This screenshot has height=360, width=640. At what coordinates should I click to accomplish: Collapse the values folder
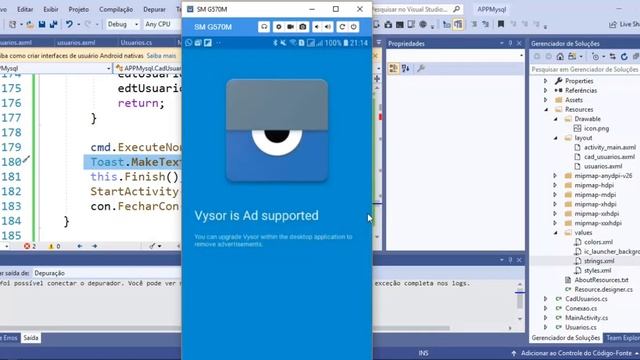tap(556, 233)
